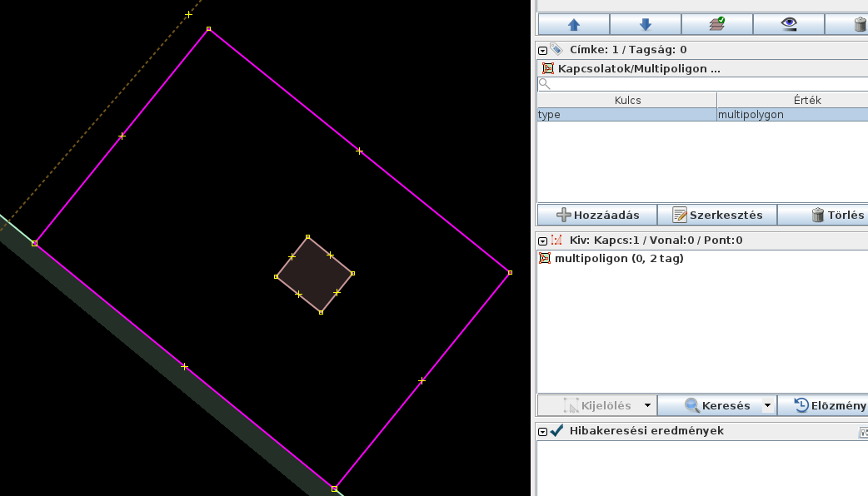This screenshot has width=868, height=496.
Task: Click the Törlés button to delete tag
Action: (x=823, y=215)
